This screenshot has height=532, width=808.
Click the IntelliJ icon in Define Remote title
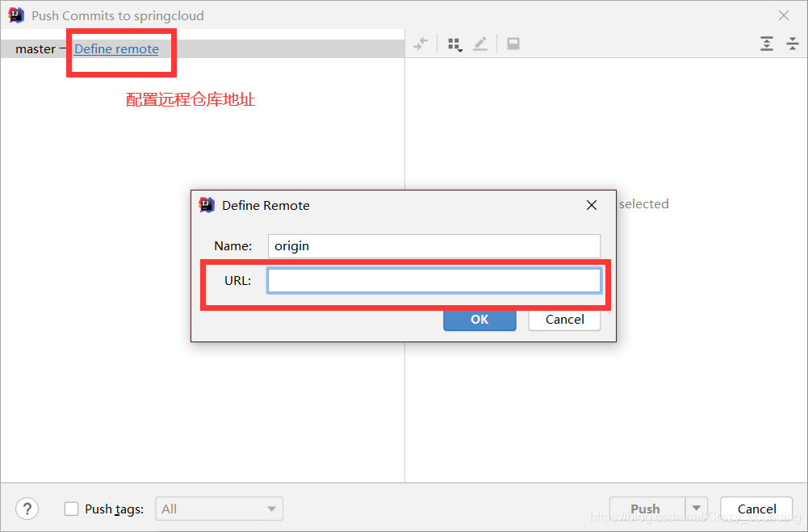point(207,205)
